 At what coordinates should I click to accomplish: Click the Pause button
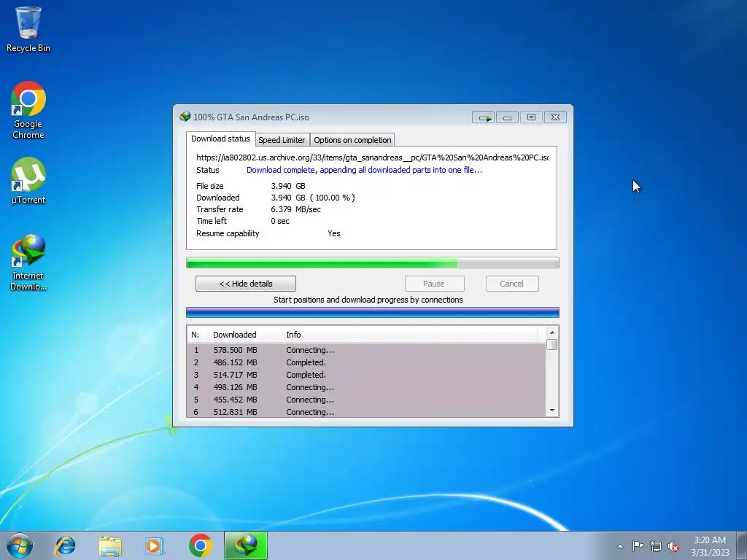[x=434, y=284]
